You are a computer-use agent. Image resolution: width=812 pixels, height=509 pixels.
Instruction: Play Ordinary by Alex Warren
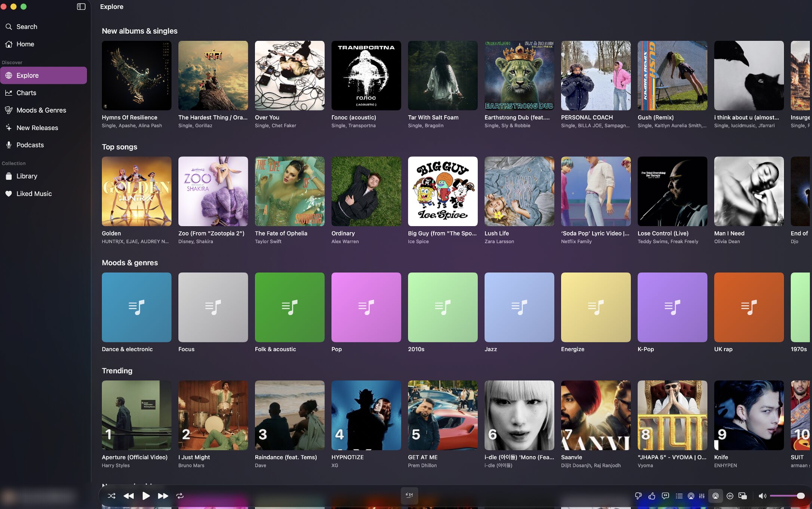click(x=366, y=191)
